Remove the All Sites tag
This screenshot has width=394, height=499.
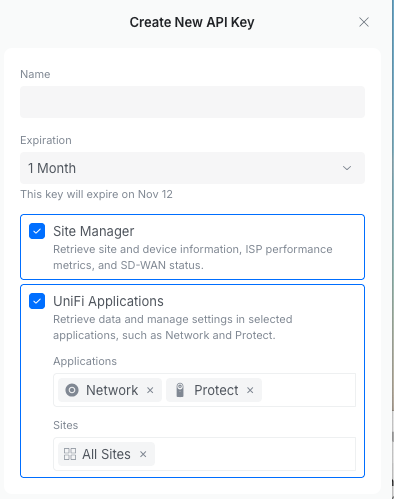pos(143,454)
